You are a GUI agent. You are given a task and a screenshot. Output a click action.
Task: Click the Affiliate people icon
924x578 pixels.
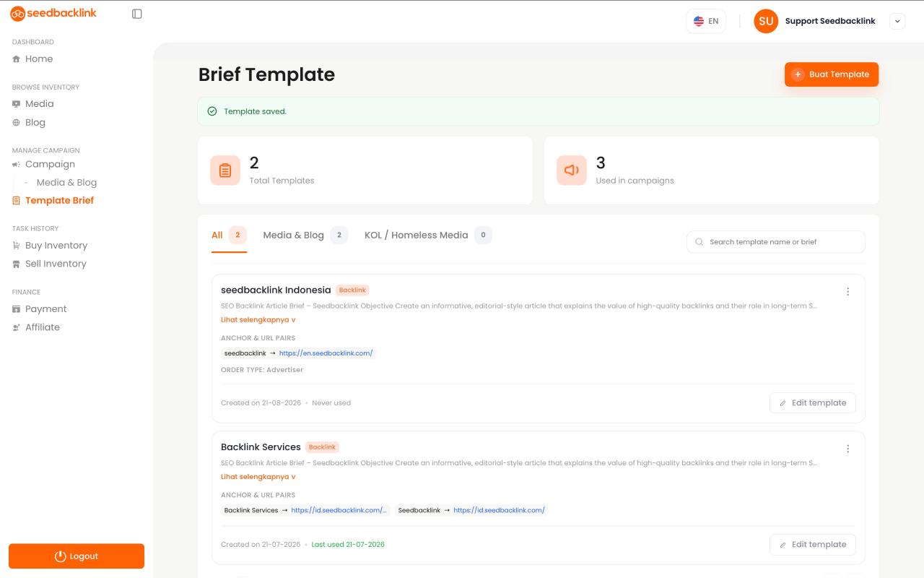click(16, 328)
